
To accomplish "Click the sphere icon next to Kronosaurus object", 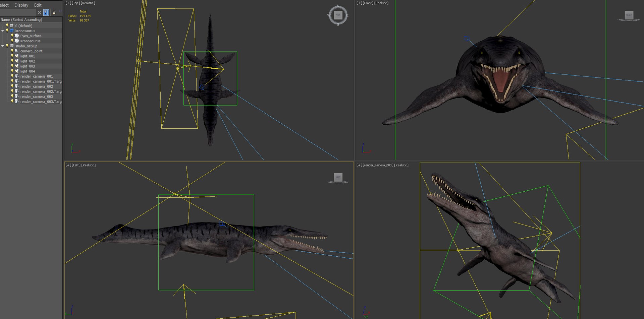I will pyautogui.click(x=17, y=41).
